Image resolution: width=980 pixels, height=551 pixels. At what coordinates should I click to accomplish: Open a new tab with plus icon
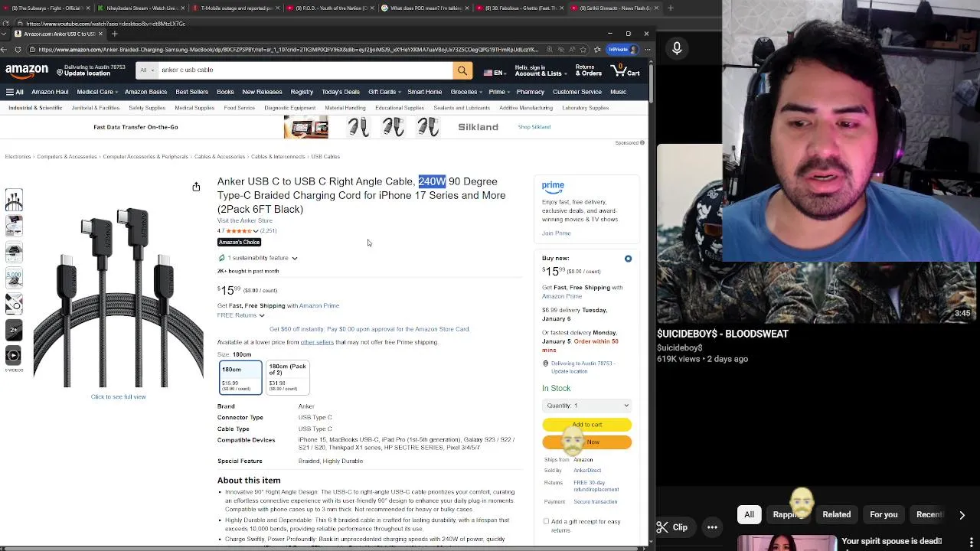point(115,34)
